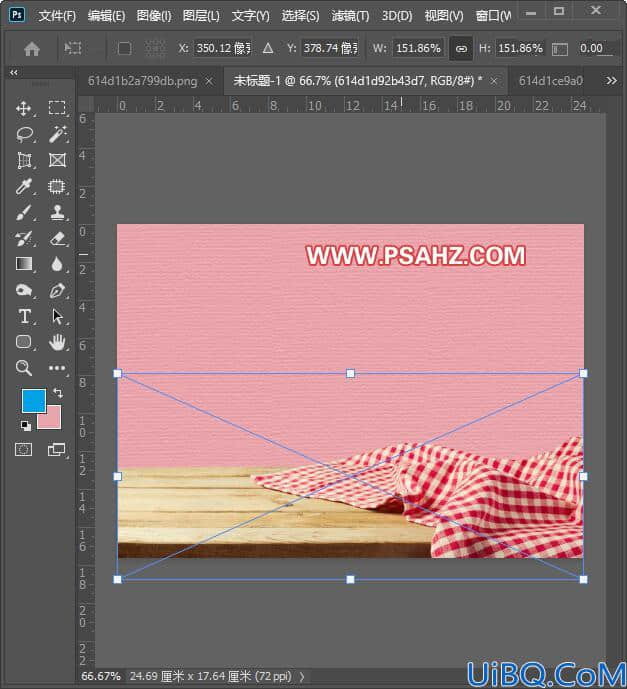Viewport: 627px width, 689px height.
Task: Toggle Quick Mask mode
Action: tap(23, 450)
